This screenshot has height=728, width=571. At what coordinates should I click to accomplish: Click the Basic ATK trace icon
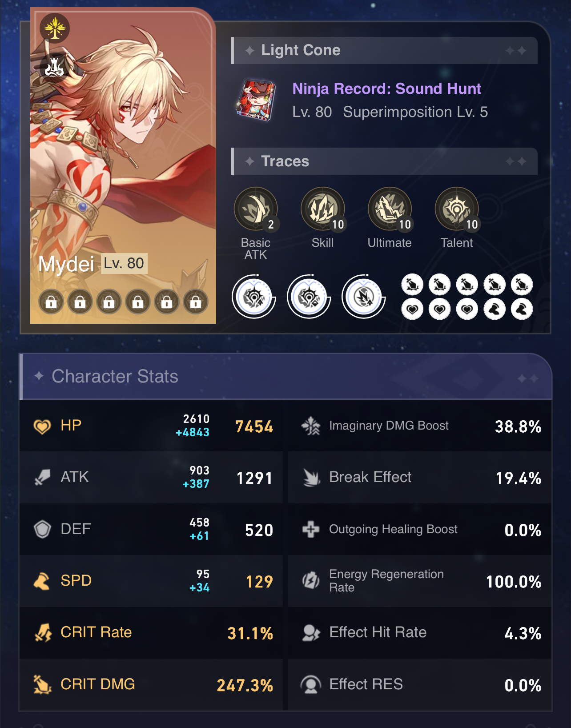[256, 209]
